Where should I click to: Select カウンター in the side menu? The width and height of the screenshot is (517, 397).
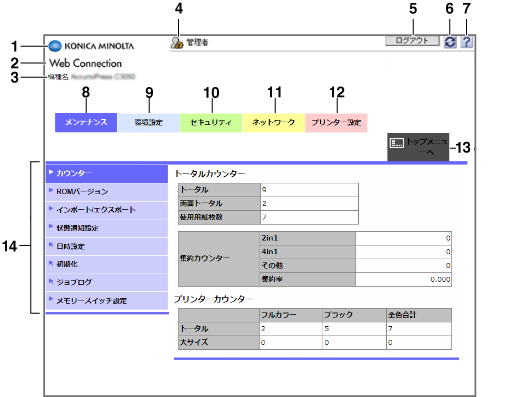107,173
